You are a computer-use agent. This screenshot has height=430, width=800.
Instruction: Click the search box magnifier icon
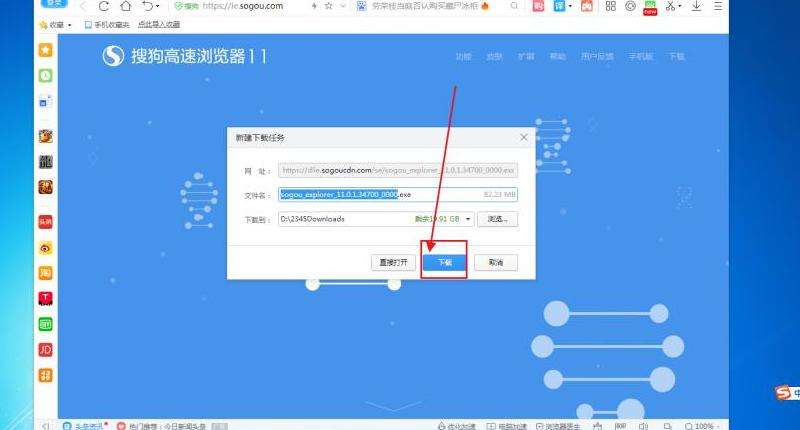514,6
